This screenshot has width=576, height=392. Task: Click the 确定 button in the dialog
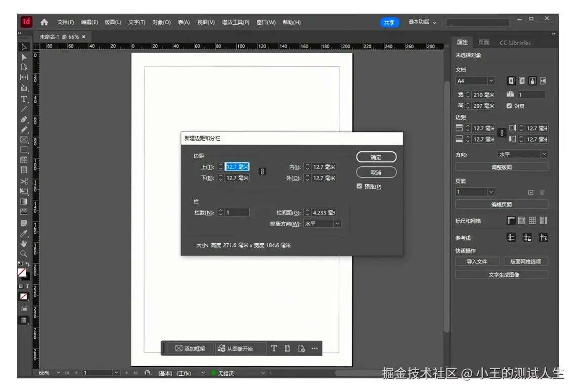point(376,157)
